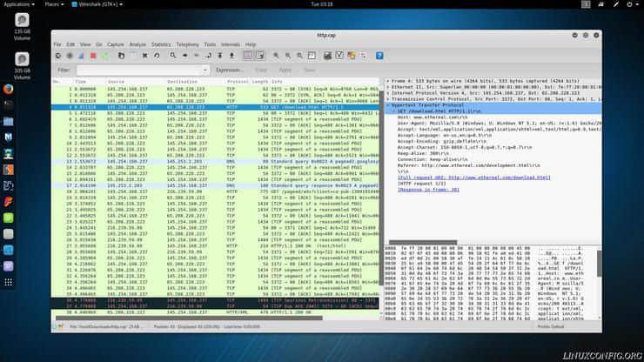Open the Filter field dropdown arrow

tap(205, 70)
